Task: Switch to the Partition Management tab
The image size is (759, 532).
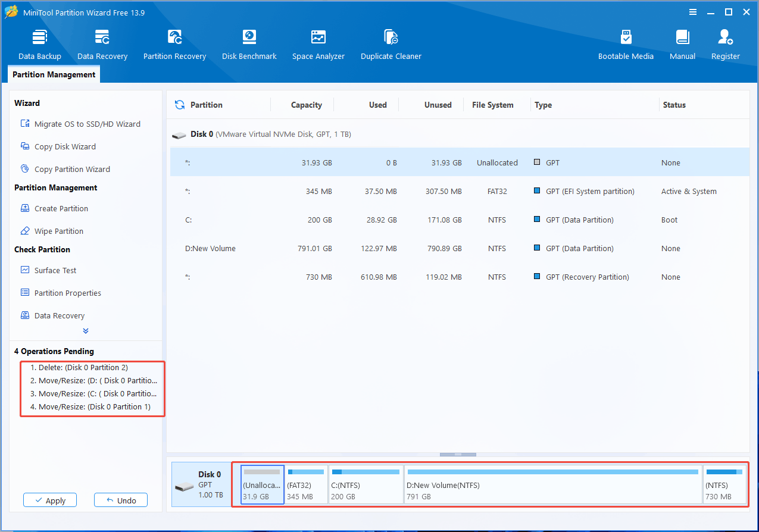Action: pos(54,74)
